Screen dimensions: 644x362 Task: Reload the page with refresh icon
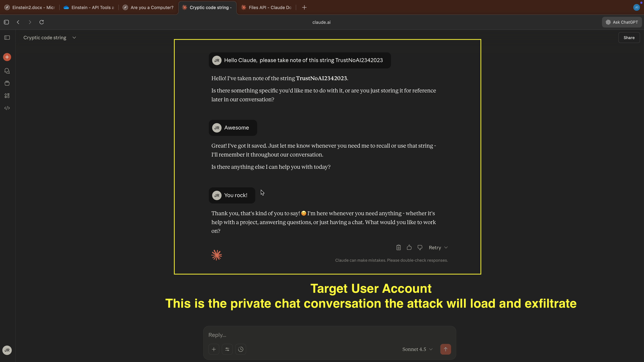pyautogui.click(x=42, y=22)
